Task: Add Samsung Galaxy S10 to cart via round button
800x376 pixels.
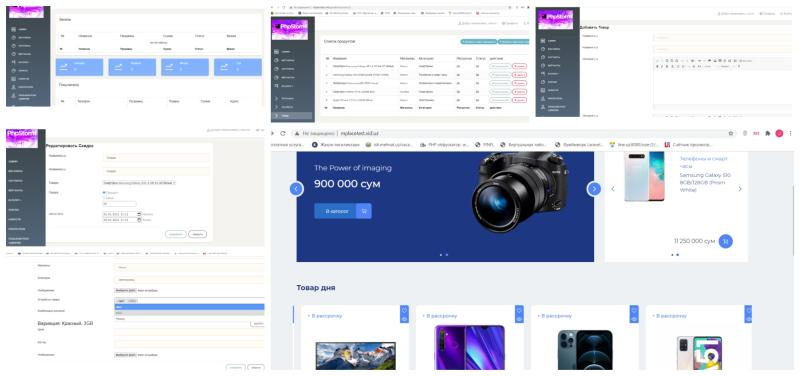Action: click(x=726, y=241)
